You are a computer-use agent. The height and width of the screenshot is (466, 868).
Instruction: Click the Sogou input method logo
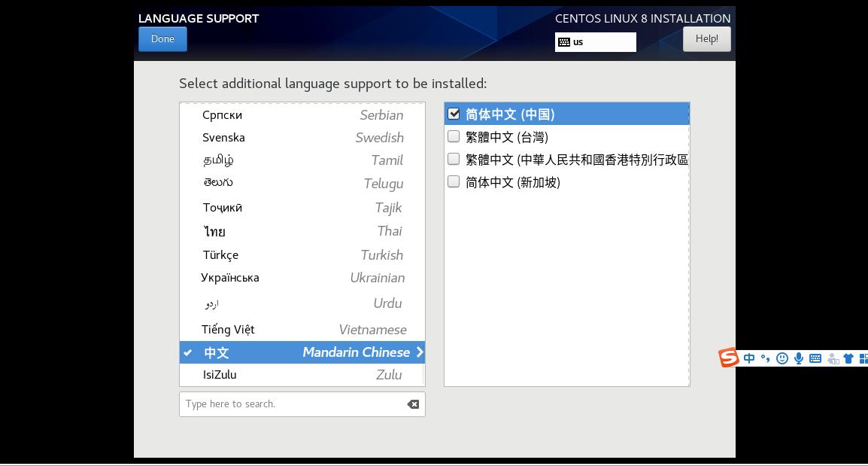click(x=728, y=358)
